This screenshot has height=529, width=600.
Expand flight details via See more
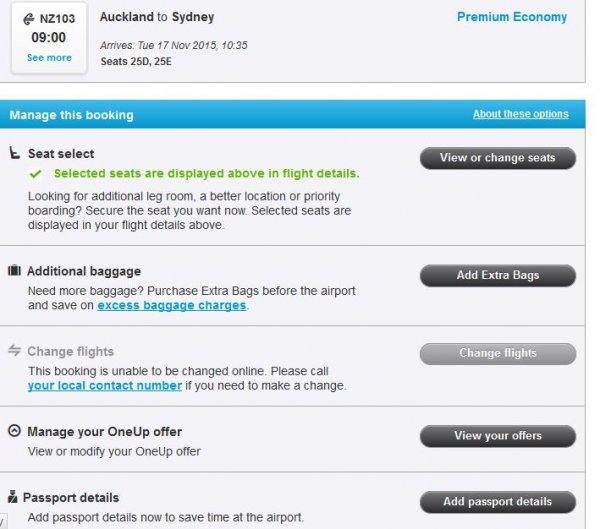pos(49,58)
